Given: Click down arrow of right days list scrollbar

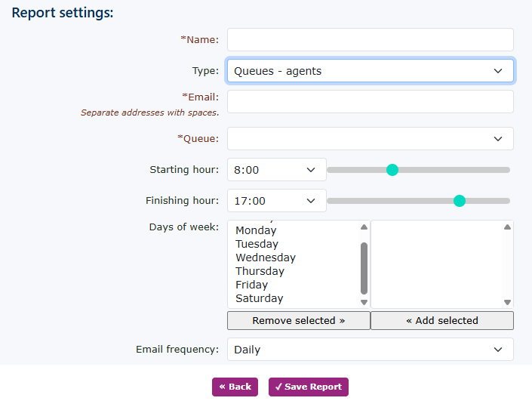Looking at the screenshot, I should point(507,302).
